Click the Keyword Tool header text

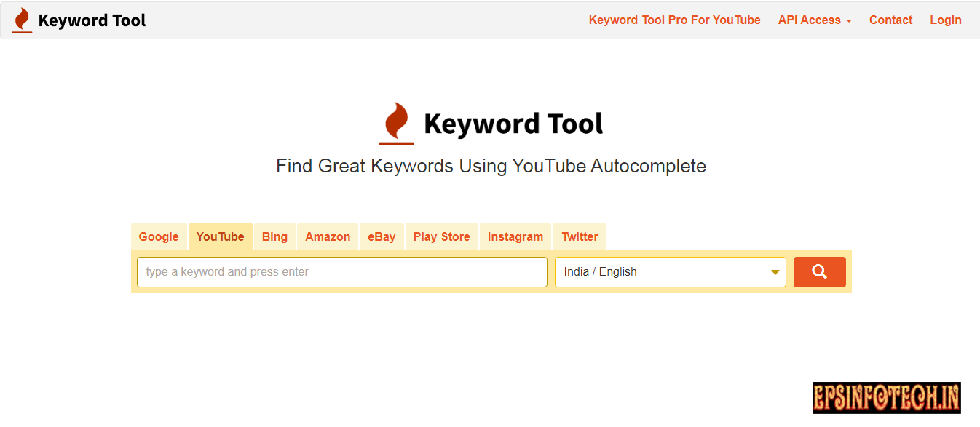coord(92,20)
